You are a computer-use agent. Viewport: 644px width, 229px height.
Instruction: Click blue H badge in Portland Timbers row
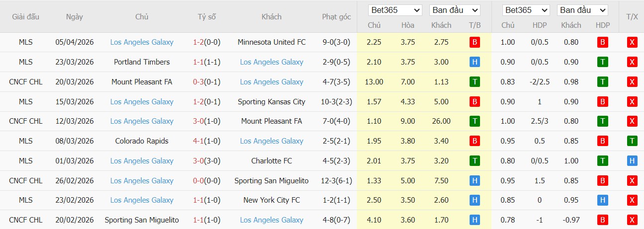pos(474,62)
